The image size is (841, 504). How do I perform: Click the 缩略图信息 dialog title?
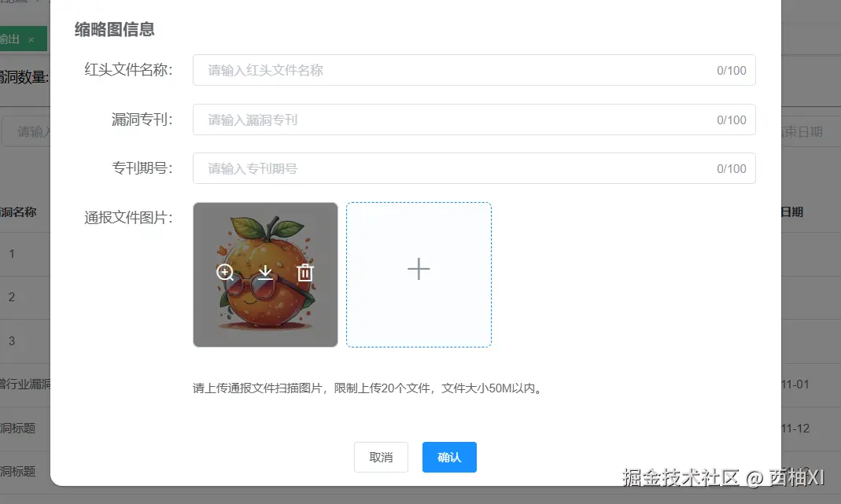[x=114, y=30]
